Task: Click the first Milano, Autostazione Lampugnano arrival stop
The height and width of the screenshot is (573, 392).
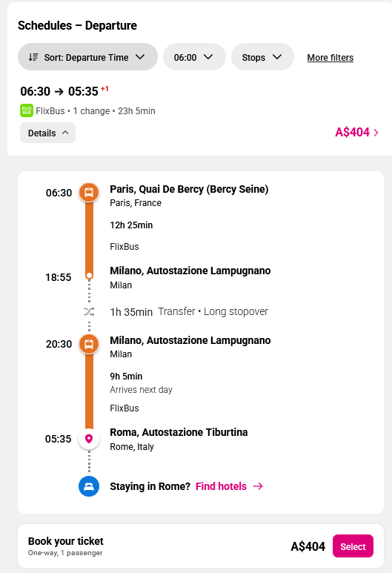Action: pyautogui.click(x=190, y=271)
